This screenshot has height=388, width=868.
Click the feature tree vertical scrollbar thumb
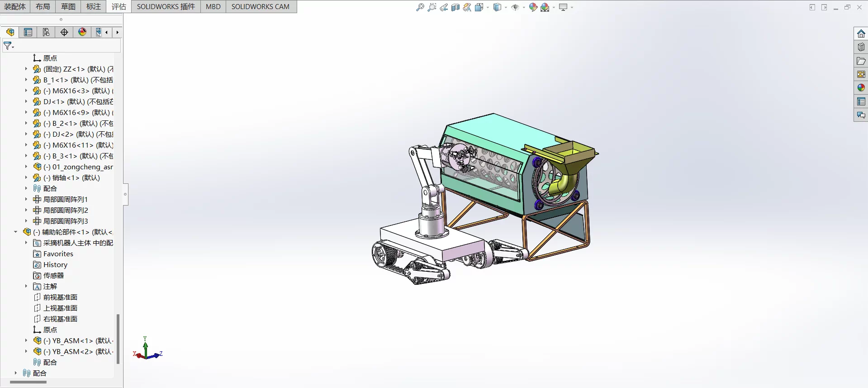118,339
